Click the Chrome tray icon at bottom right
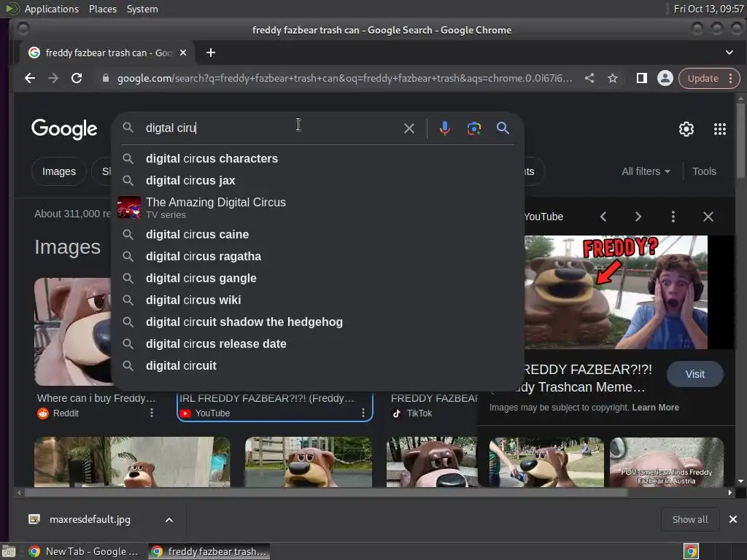 tap(691, 551)
